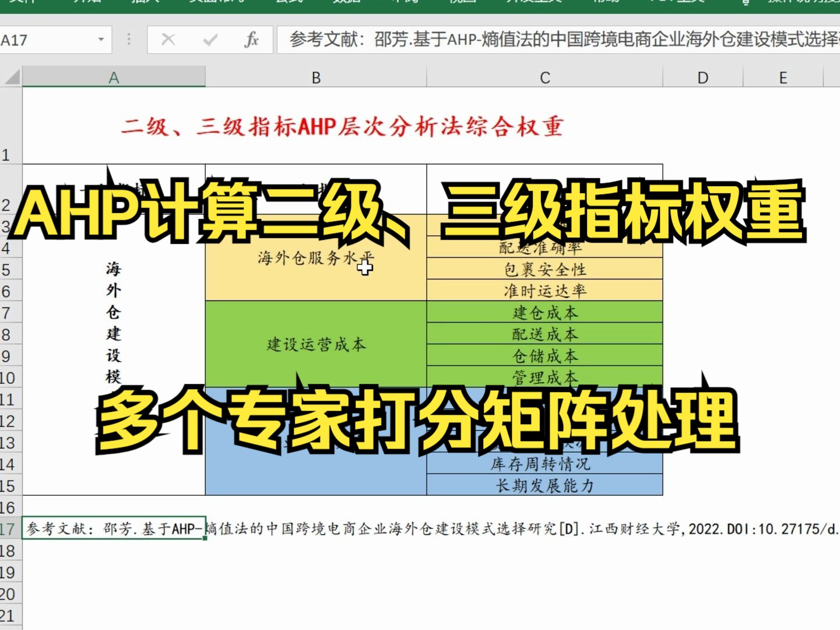The height and width of the screenshot is (630, 840).
Task: Select cell 准时运达率
Action: pyautogui.click(x=544, y=290)
